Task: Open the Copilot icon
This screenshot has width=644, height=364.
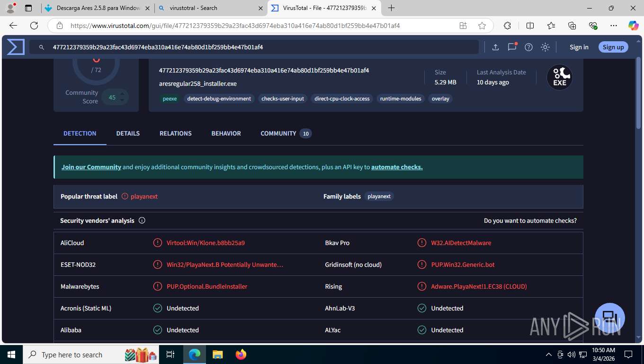Action: click(634, 26)
